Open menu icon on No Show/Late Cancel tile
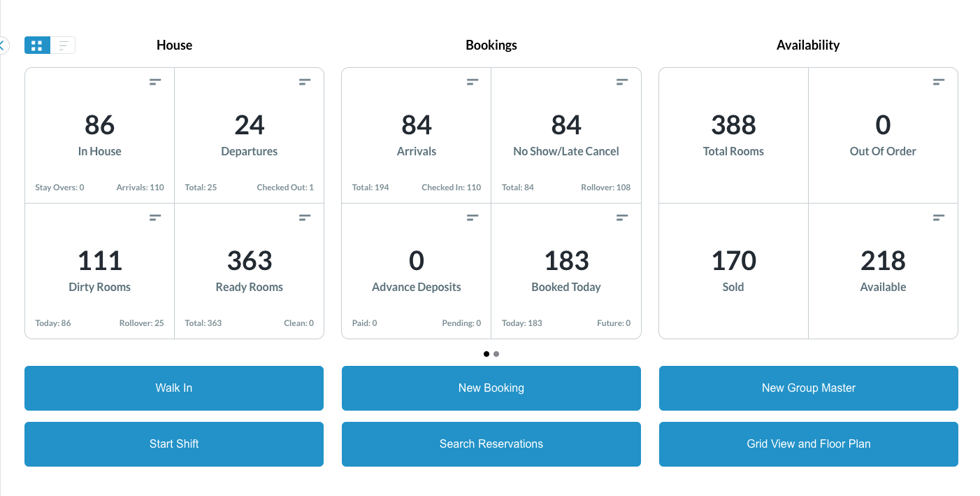This screenshot has width=980, height=496. (x=622, y=82)
